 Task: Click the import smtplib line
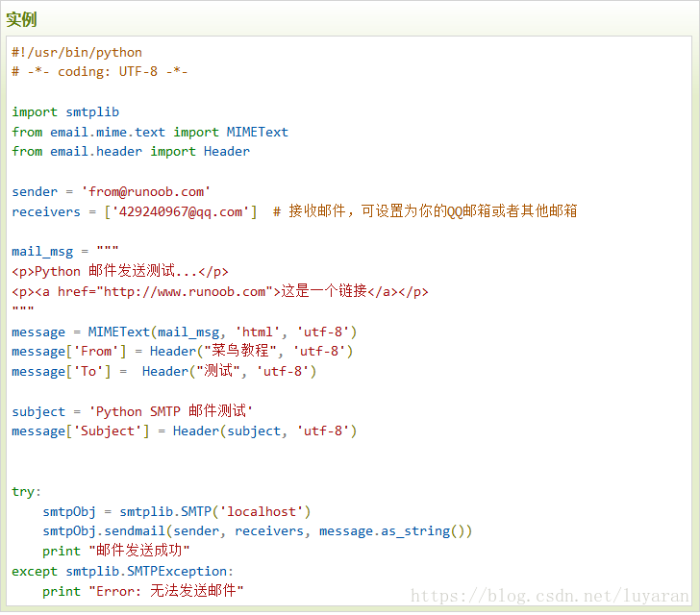point(65,112)
